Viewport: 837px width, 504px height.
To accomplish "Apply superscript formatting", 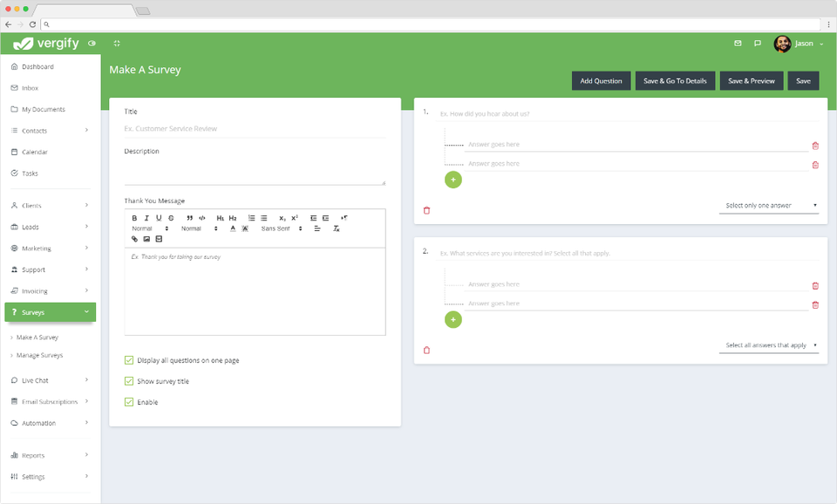I will click(x=295, y=218).
